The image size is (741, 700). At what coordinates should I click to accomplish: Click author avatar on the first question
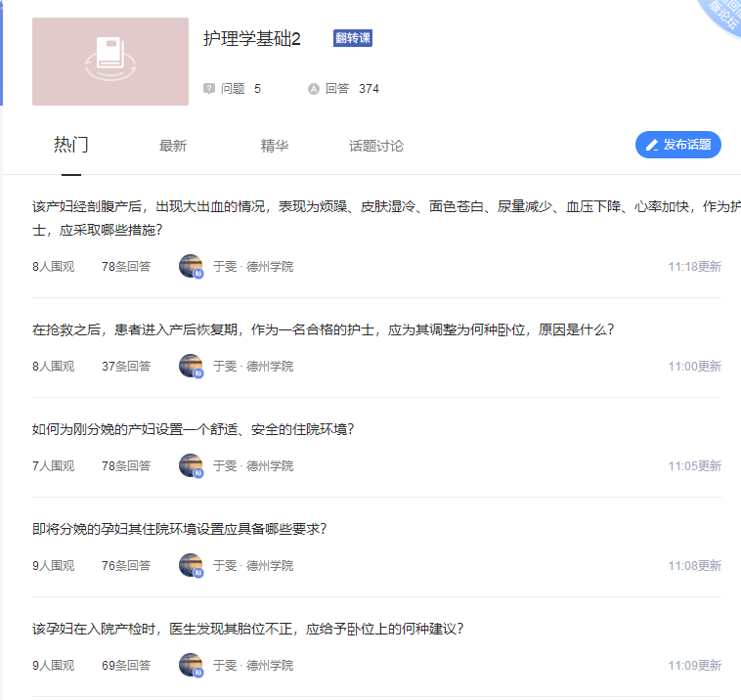191,266
